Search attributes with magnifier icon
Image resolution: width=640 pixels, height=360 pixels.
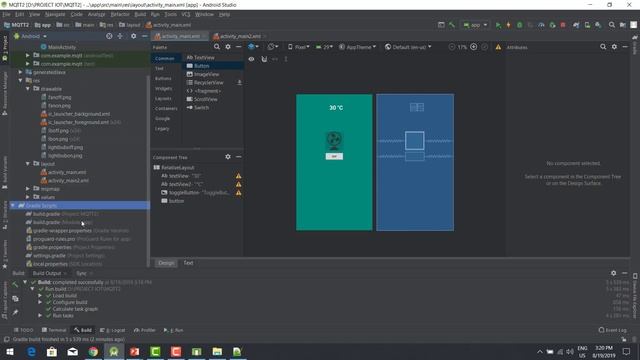click(x=603, y=47)
